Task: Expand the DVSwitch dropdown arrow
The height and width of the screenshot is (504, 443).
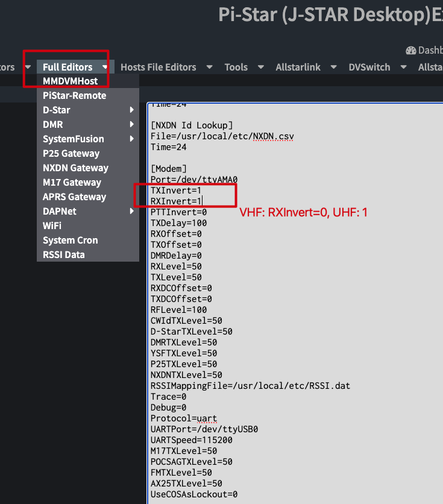Action: coord(403,67)
